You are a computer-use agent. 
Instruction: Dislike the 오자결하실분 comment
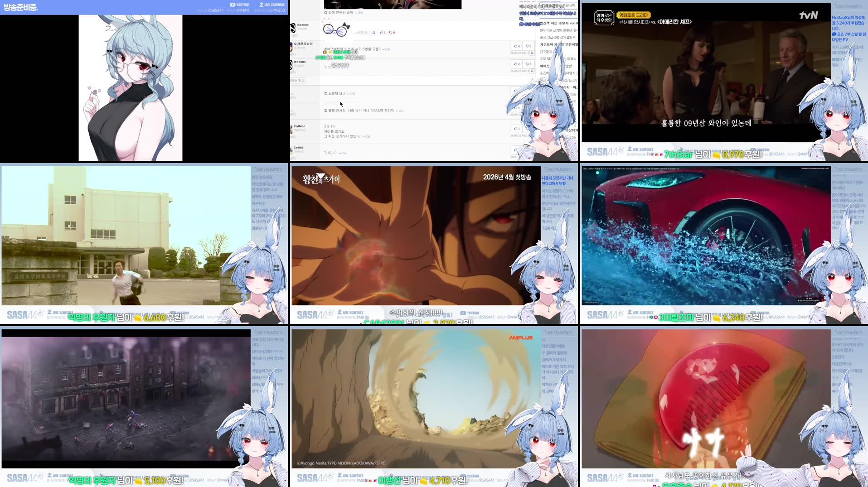pos(528,46)
